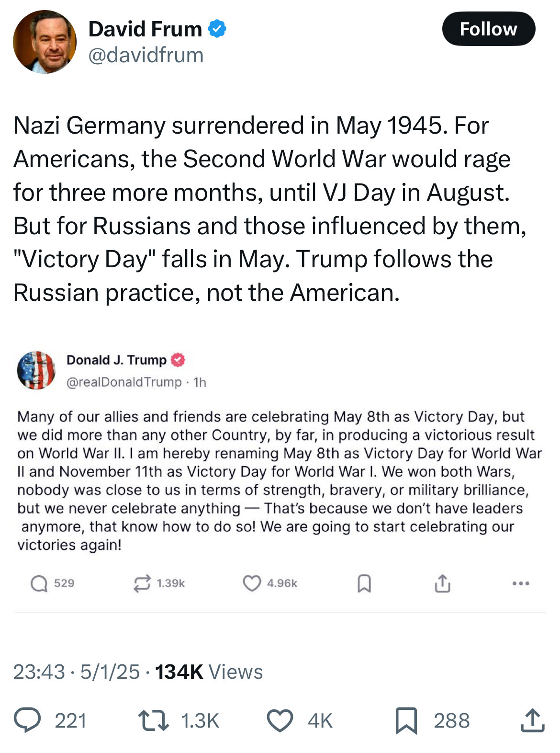Open the @davidfrum handle link
560x753 pixels.
pos(146,55)
